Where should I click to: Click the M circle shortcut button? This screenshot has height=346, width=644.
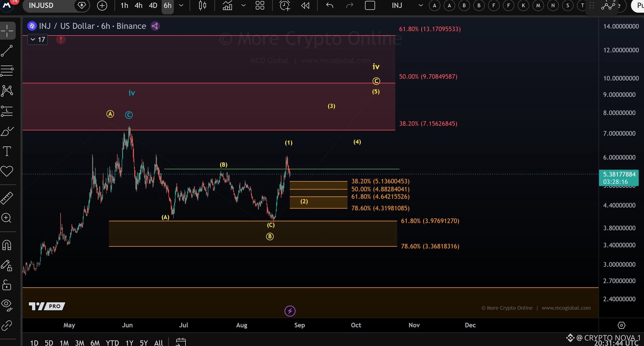[x=538, y=5]
